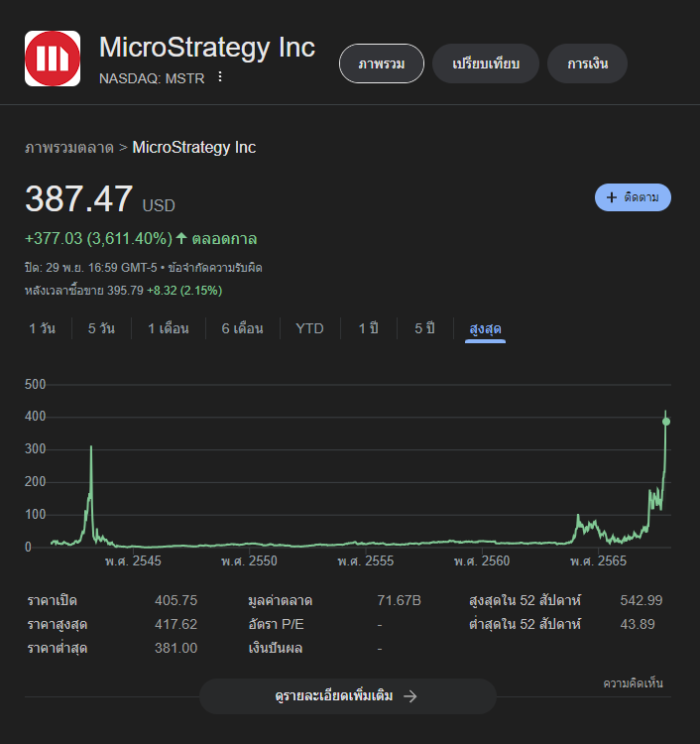The image size is (700, 744).
Task: Switch chart to 6 เดือน range
Action: (242, 328)
